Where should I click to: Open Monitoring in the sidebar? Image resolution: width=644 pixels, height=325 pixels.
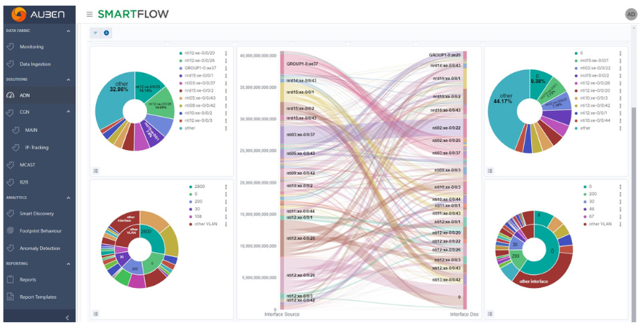coord(31,47)
